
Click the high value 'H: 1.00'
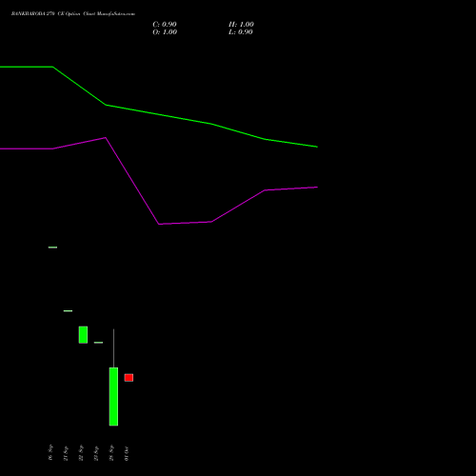[x=241, y=25]
